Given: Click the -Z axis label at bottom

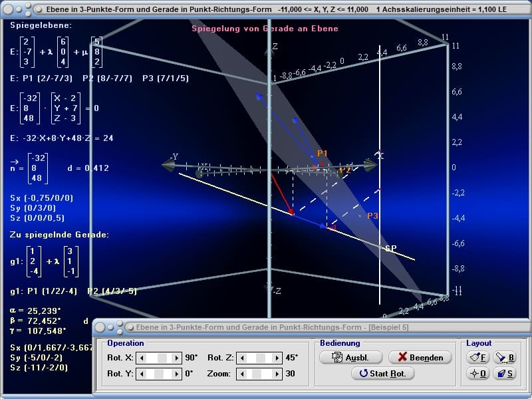Looking at the screenshot, I should pyautogui.click(x=277, y=291).
